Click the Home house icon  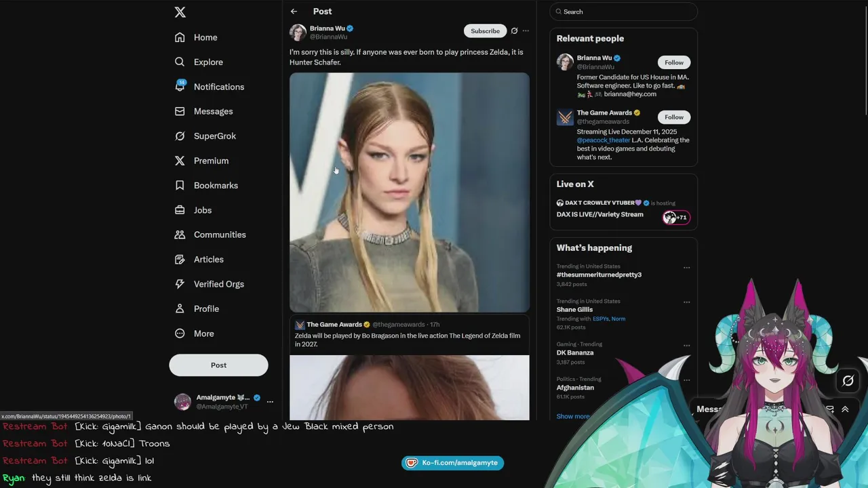click(180, 37)
